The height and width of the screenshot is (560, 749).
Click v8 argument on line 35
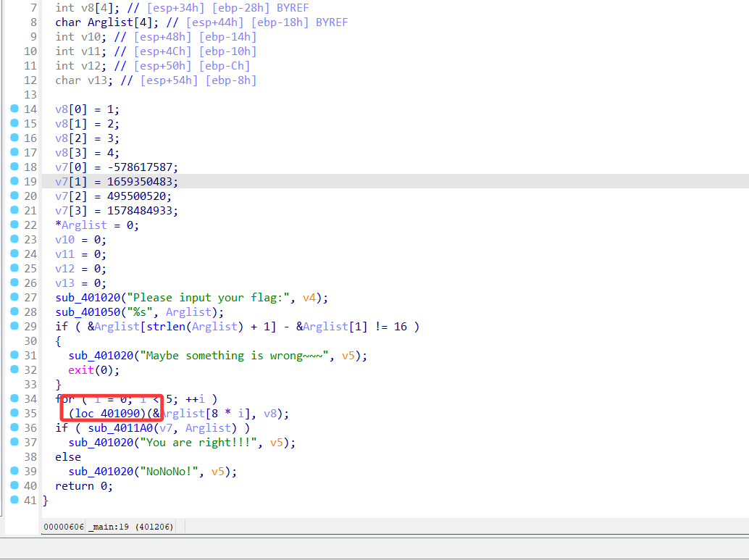[x=270, y=414]
